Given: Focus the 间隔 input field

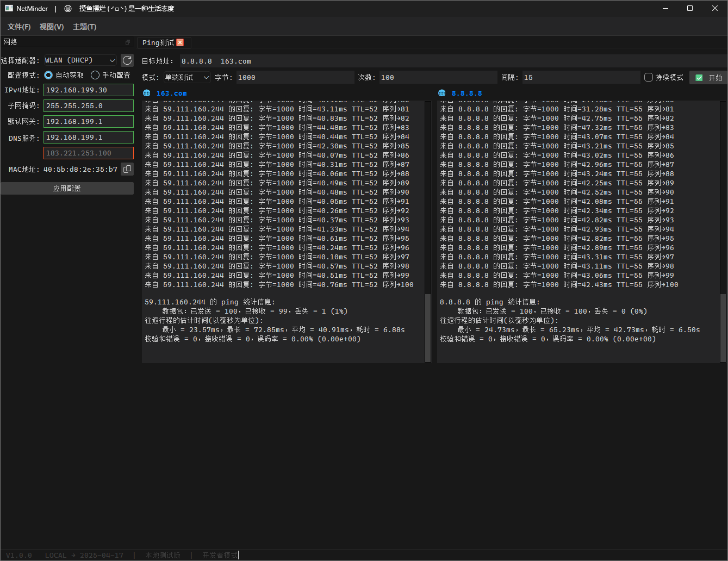Looking at the screenshot, I should pyautogui.click(x=581, y=77).
